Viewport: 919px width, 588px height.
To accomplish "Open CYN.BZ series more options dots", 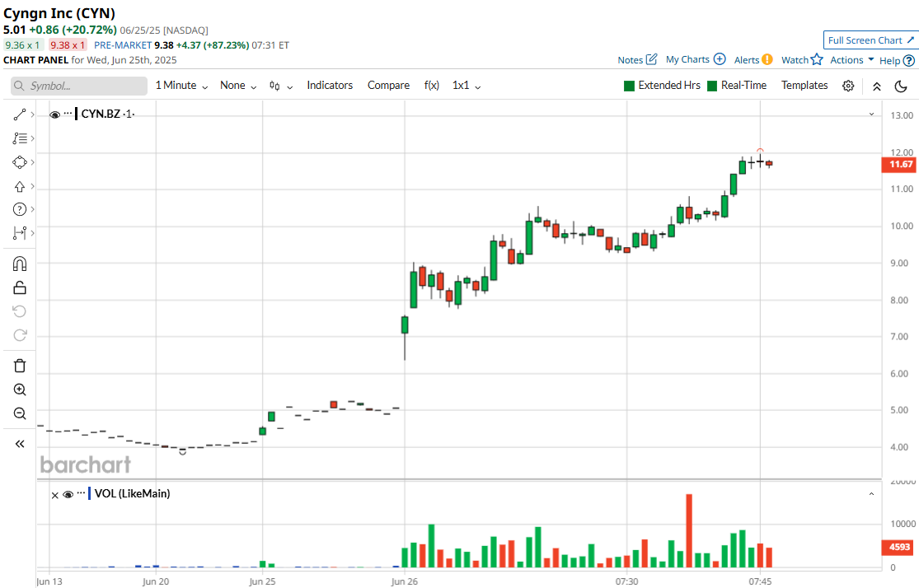I will pyautogui.click(x=68, y=114).
